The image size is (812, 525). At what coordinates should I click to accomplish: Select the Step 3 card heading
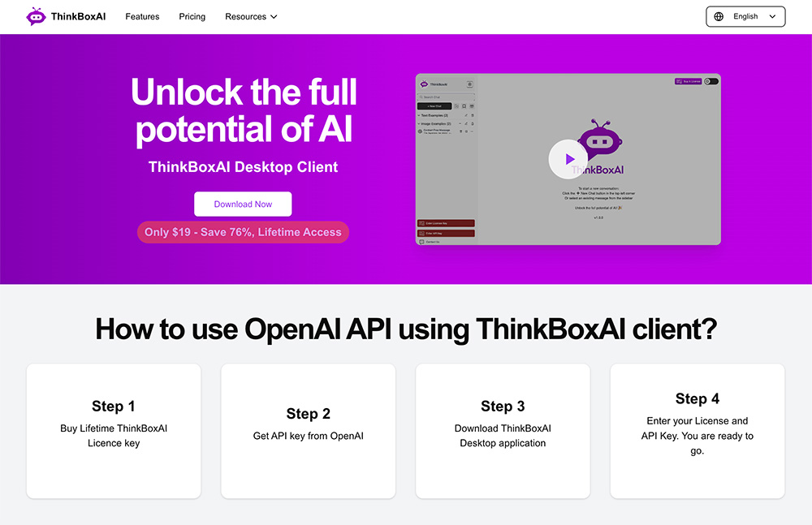coord(503,407)
